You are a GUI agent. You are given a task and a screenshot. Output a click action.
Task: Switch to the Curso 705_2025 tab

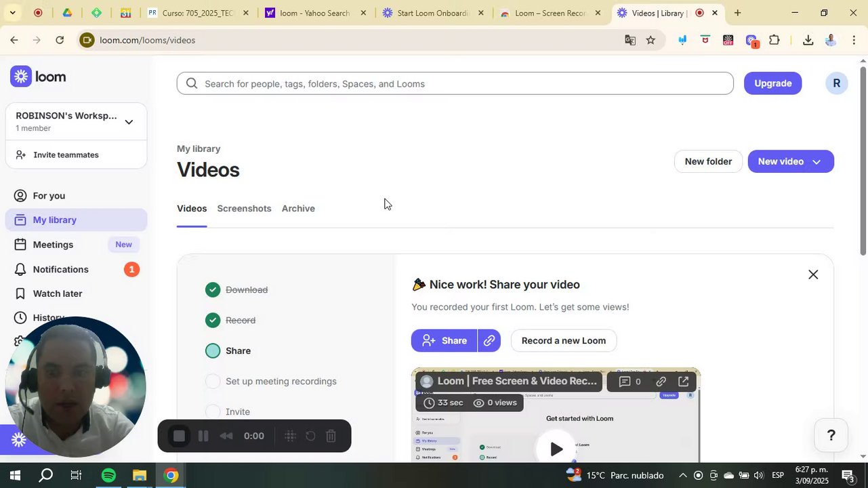click(x=198, y=13)
